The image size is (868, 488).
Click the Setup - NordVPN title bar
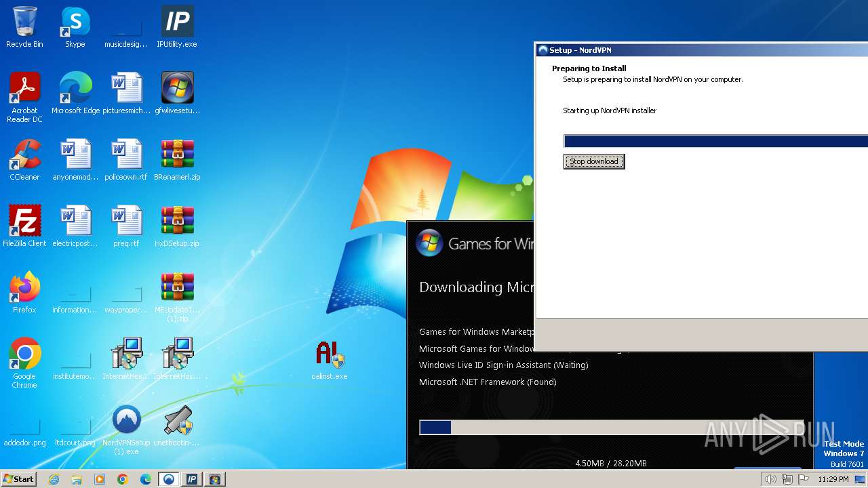(x=701, y=50)
